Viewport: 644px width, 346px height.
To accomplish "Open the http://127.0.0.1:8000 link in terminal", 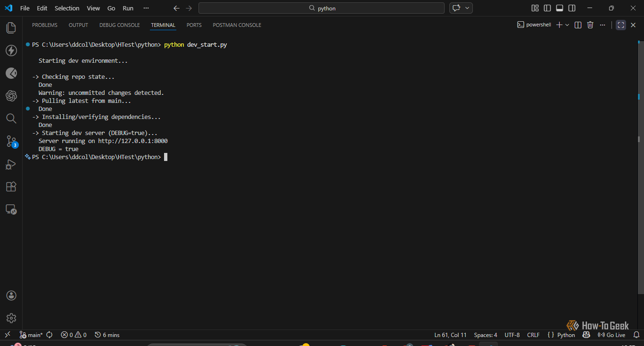I will click(x=133, y=141).
